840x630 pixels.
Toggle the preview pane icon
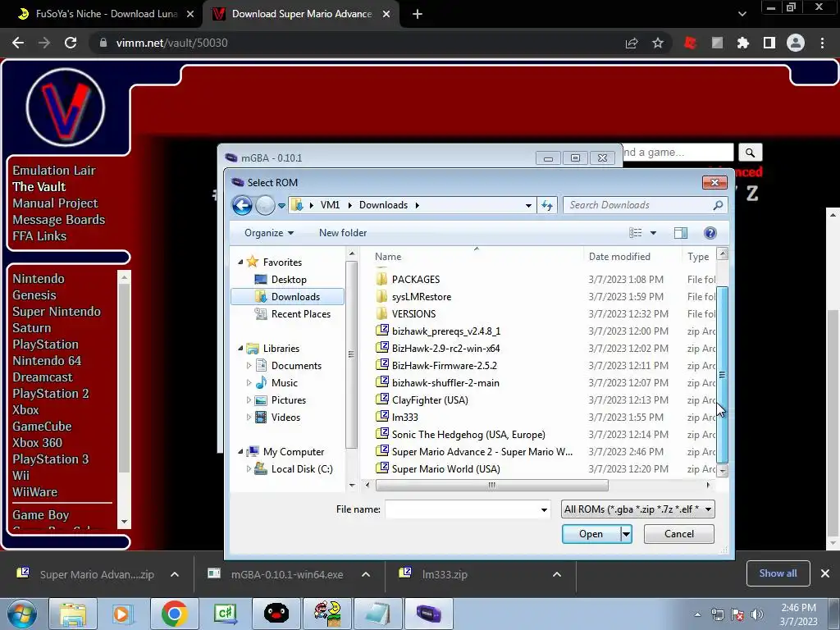point(680,233)
